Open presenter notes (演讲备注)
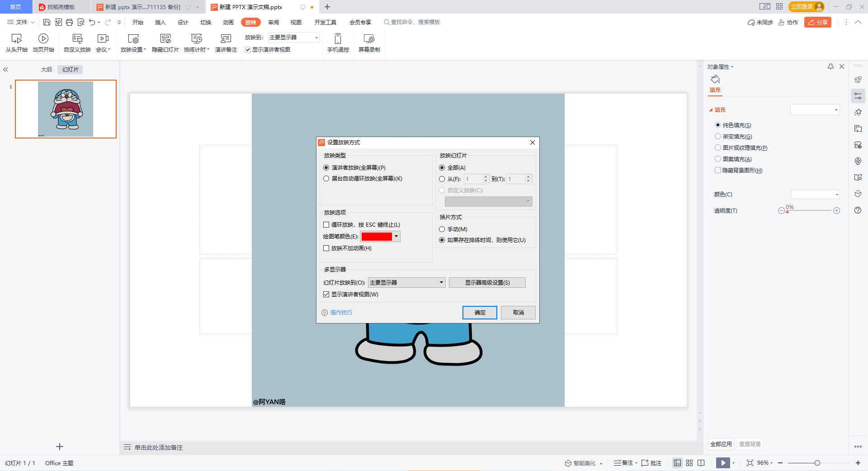 click(226, 43)
